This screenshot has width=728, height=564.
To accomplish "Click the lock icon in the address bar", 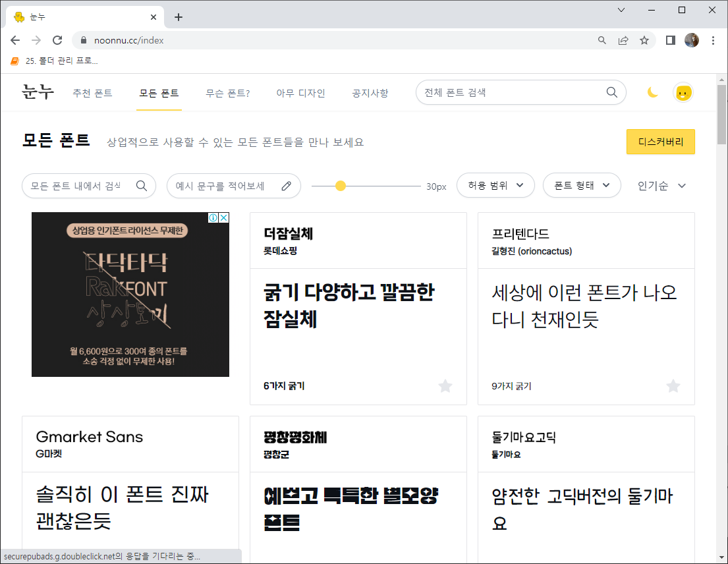I will click(x=84, y=40).
